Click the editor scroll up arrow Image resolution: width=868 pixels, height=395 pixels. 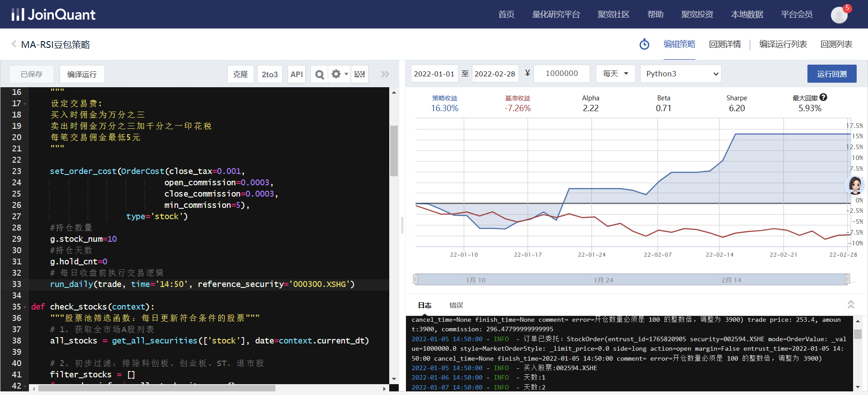click(394, 92)
